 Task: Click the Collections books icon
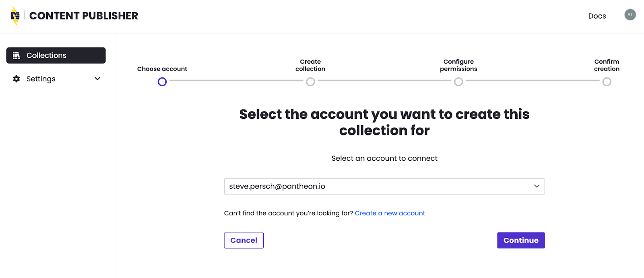[x=17, y=56]
